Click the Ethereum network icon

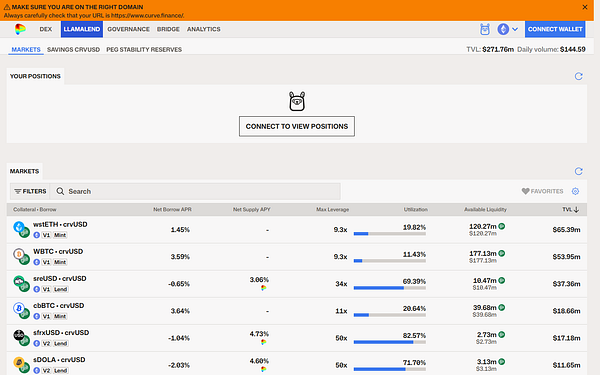point(503,29)
